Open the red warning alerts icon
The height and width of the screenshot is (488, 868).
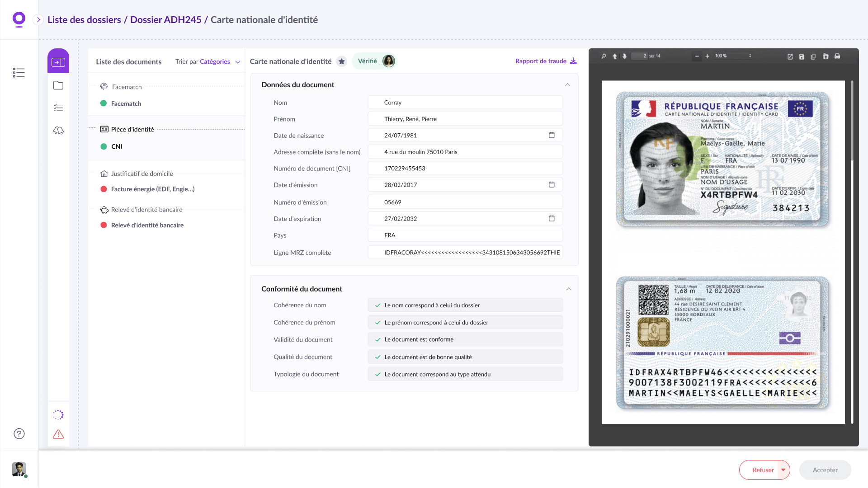tap(58, 434)
